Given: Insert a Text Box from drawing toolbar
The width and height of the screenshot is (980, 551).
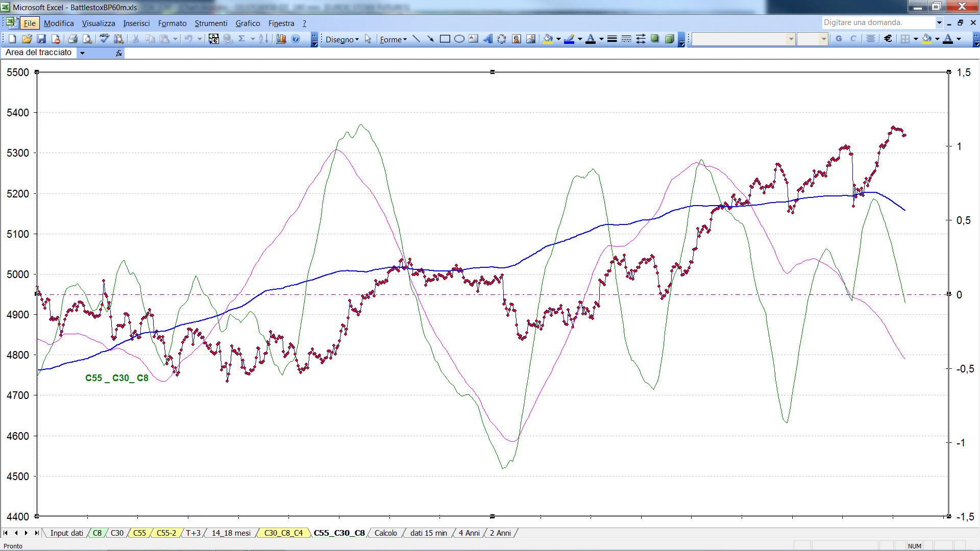Looking at the screenshot, I should 474,39.
